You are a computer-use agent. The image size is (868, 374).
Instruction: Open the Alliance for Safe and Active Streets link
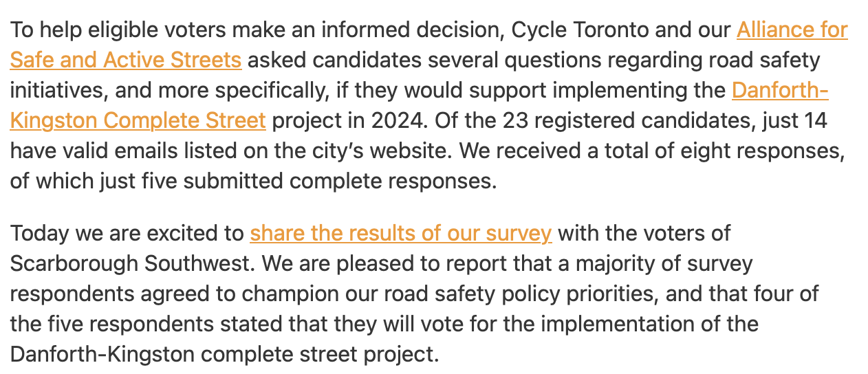point(792,30)
